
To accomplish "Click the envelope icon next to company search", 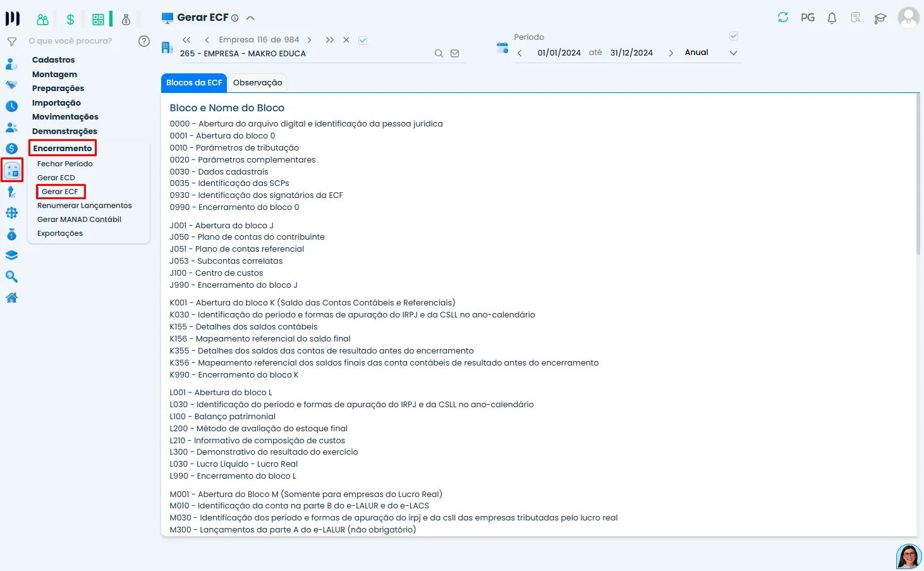I will (x=454, y=53).
